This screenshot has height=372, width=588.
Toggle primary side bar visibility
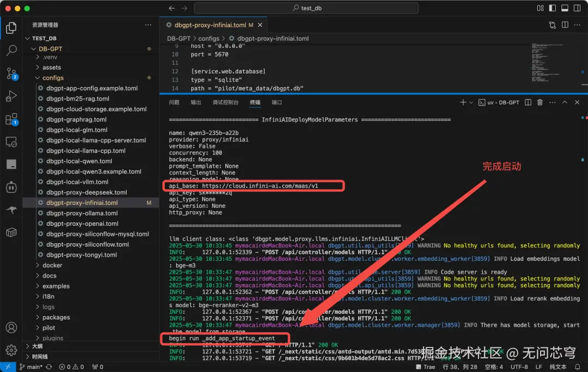click(553, 8)
